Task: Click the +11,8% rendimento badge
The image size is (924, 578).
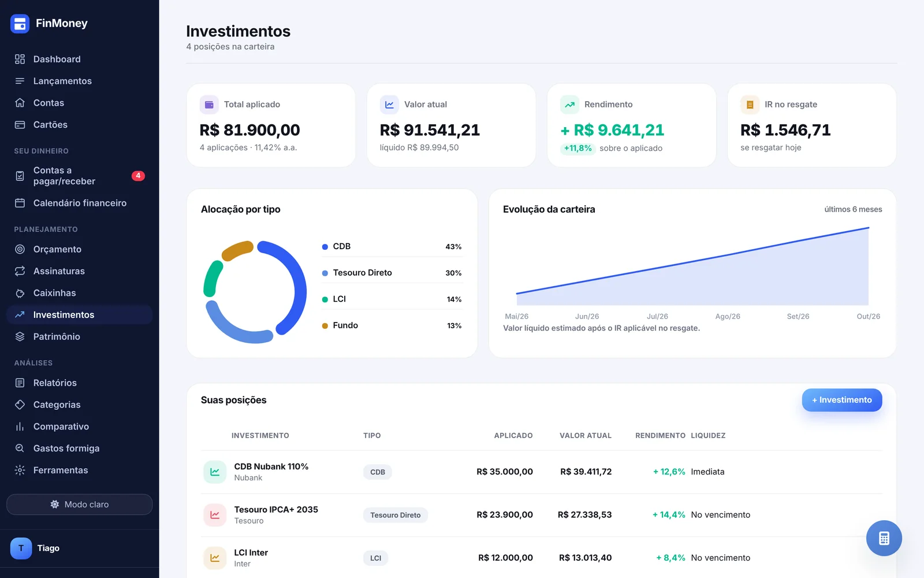Action: pos(578,149)
